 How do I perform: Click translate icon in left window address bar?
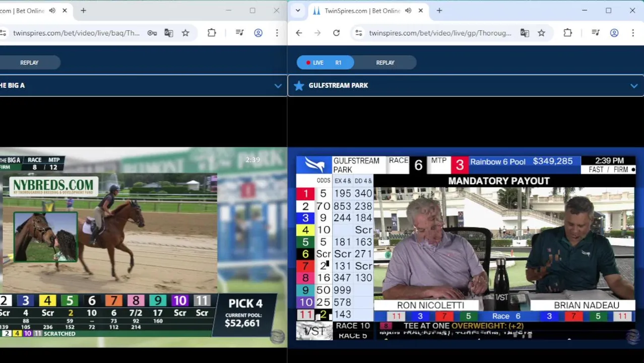(168, 33)
